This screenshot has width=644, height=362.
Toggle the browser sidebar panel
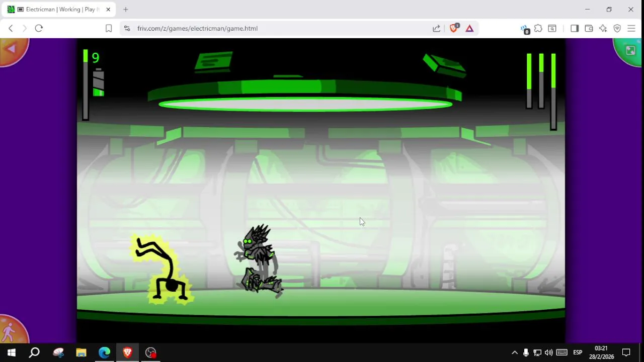[x=575, y=29]
